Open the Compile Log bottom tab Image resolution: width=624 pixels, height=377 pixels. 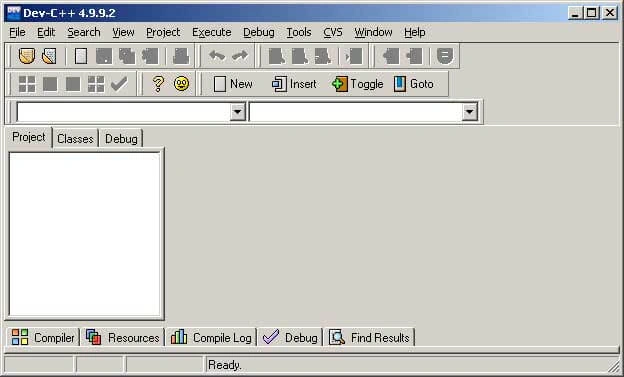point(211,338)
